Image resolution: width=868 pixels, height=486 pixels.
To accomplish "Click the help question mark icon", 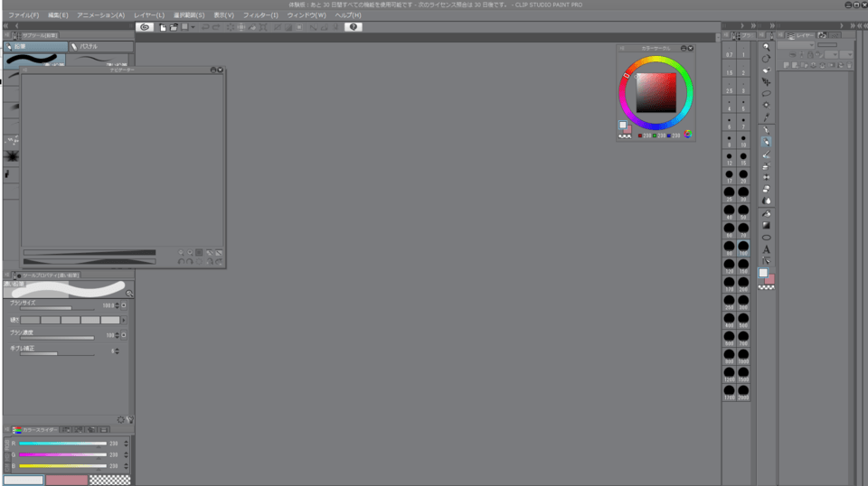I will (x=354, y=27).
